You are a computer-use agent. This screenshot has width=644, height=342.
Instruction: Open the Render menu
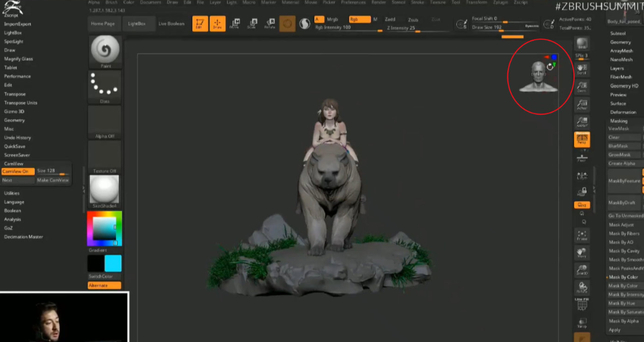378,2
